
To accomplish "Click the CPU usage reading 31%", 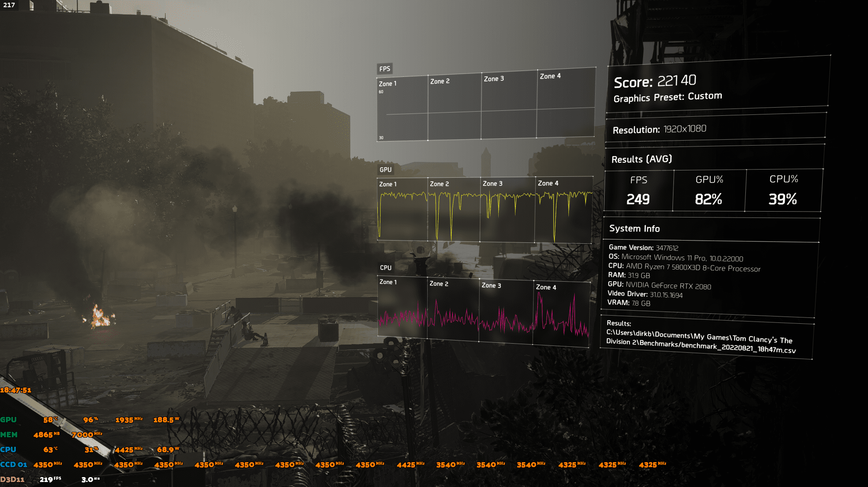I will coord(91,449).
